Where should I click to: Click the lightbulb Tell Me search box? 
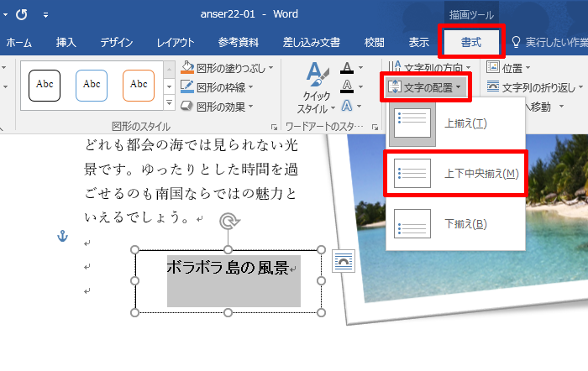549,42
